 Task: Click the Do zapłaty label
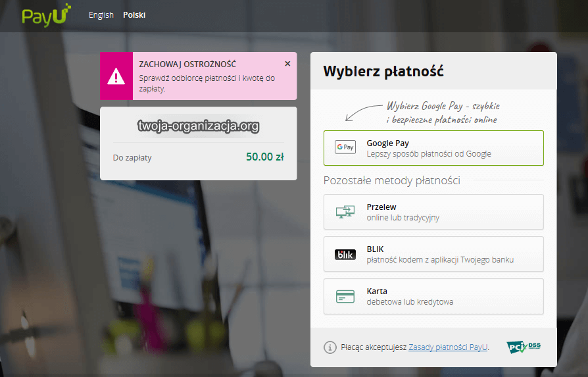[132, 157]
